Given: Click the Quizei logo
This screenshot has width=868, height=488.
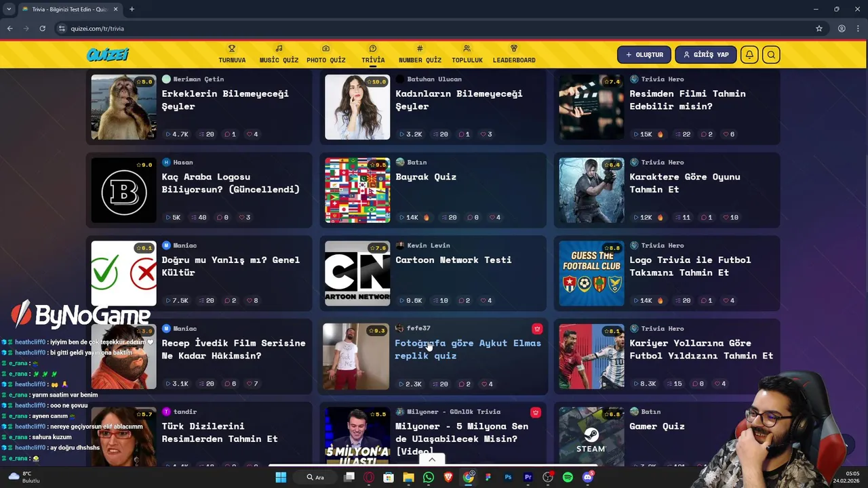Looking at the screenshot, I should coord(107,55).
